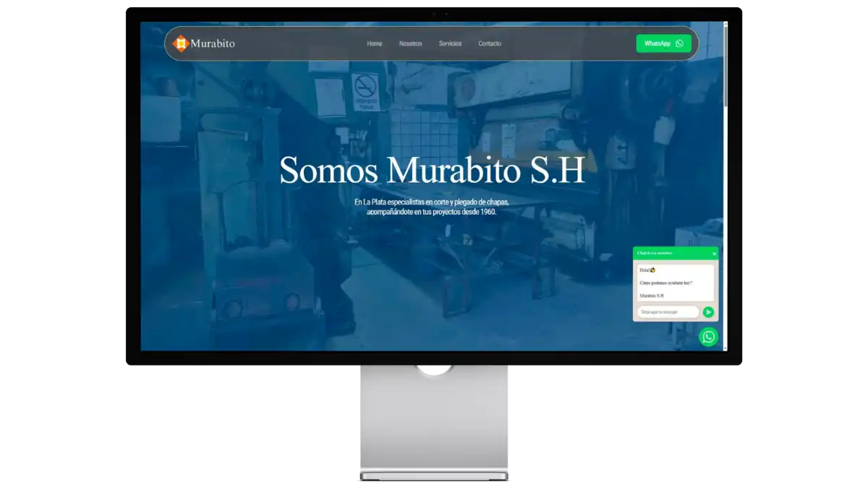
Task: Click the 'Cómo podemos ayudarte hoy?' message
Action: [665, 282]
